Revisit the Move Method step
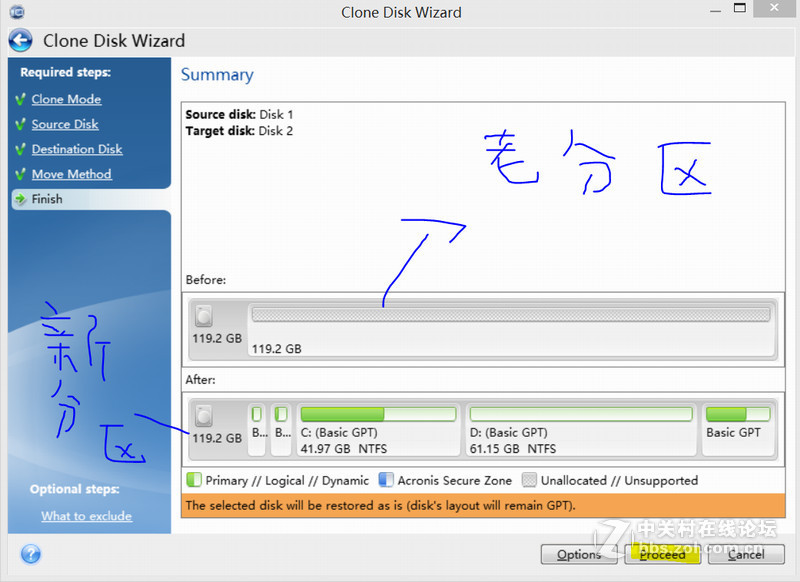The width and height of the screenshot is (800, 582). (x=70, y=174)
